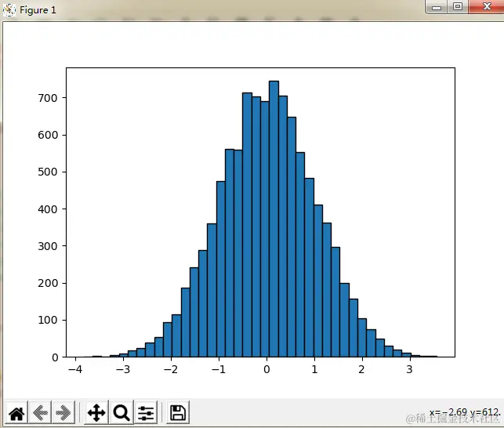Viewport: 504px width, 428px height.
Task: Click y-axis label 600
Action: (x=48, y=135)
